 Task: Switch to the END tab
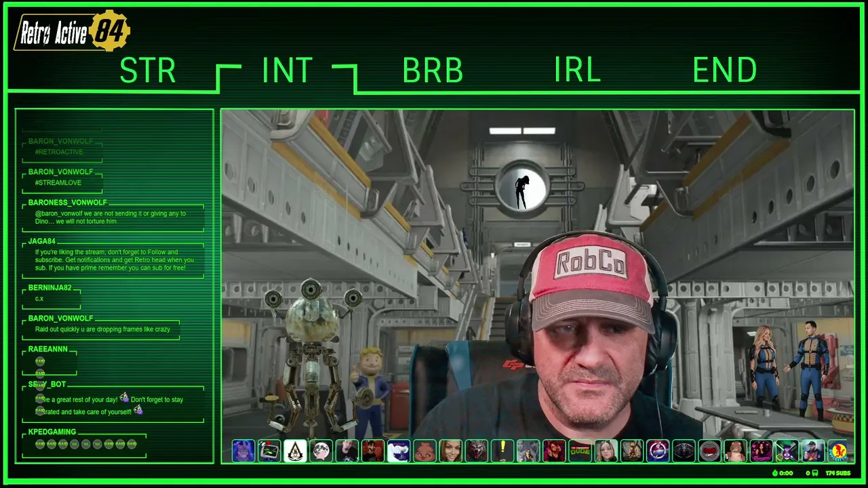(x=724, y=70)
